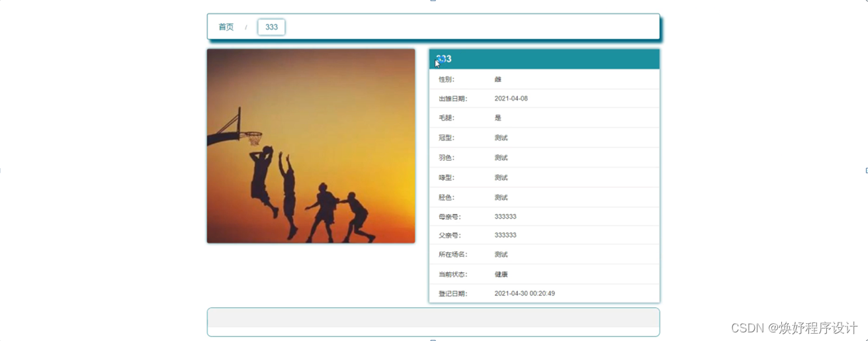Select 测试 value in the 所在场名 row
Viewport: 868px width, 341px height.
[501, 254]
